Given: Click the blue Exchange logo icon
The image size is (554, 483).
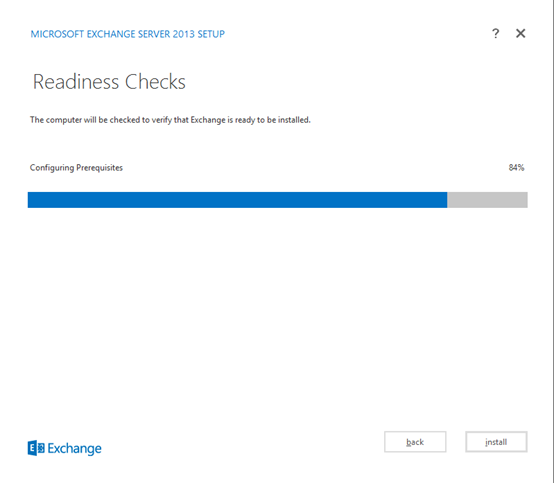Looking at the screenshot, I should [36, 448].
